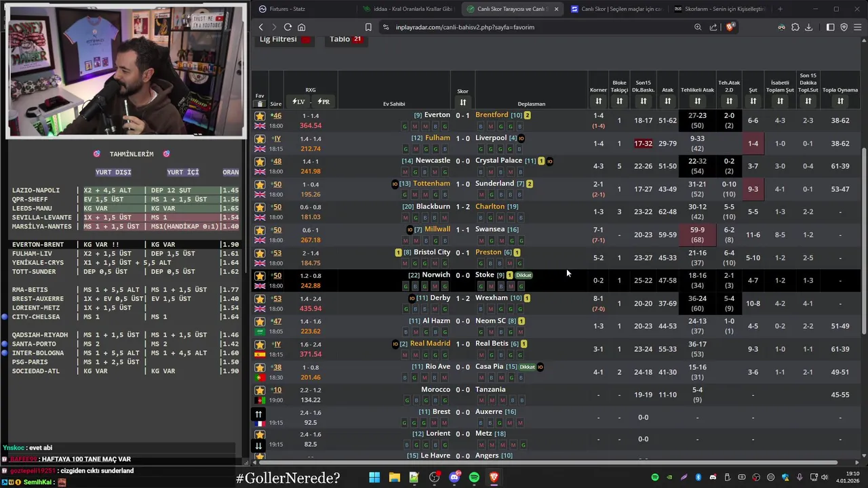
Task: Open Windows Start menu
Action: [374, 477]
